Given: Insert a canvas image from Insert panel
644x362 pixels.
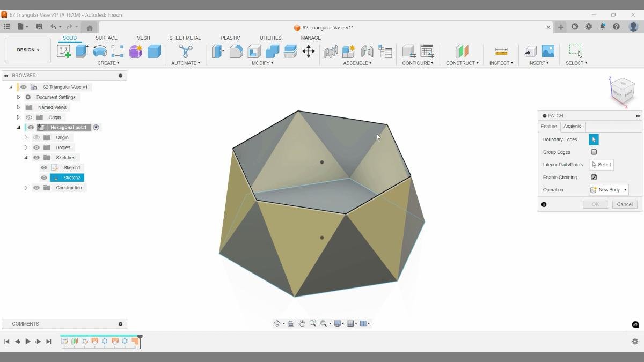Looking at the screenshot, I should point(547,51).
